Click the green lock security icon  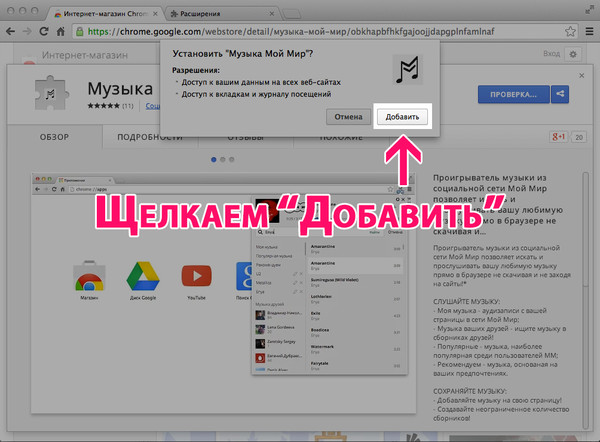(80, 31)
